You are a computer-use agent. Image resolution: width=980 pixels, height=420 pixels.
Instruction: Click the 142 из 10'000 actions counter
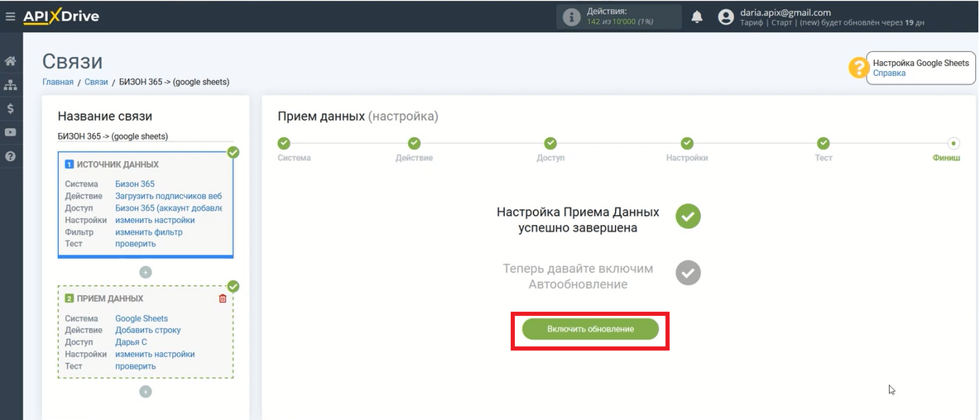620,21
